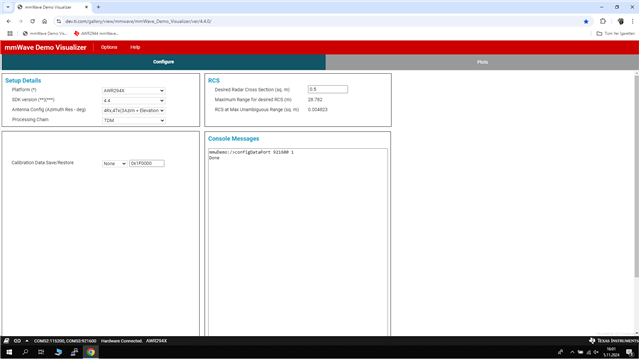640x361 pixels.
Task: Open the Options menu
Action: [109, 47]
